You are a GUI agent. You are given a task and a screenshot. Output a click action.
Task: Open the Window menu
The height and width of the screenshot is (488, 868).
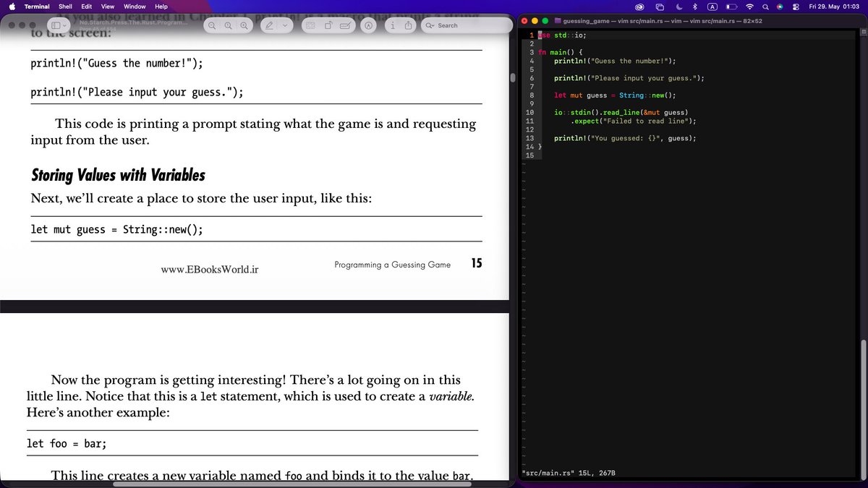(x=135, y=6)
